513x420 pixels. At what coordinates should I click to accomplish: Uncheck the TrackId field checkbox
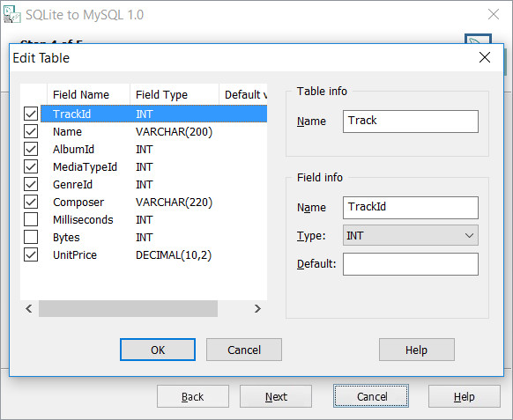click(31, 114)
